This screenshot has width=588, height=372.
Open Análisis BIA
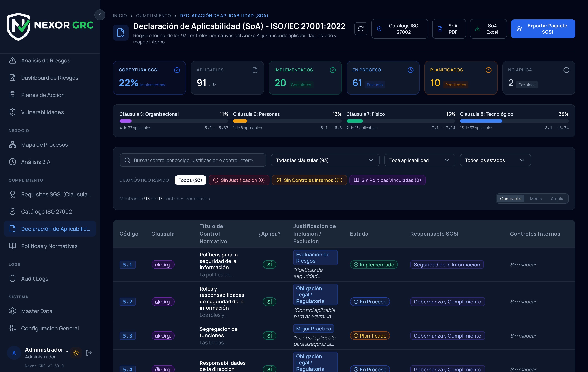(50, 162)
